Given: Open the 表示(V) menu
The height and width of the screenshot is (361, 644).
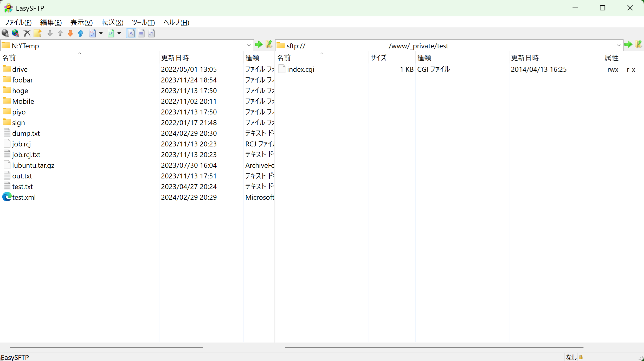Looking at the screenshot, I should click(x=81, y=23).
